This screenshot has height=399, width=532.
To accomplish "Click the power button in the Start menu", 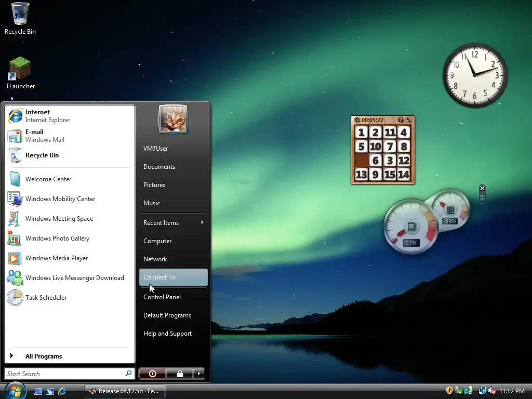I will (x=152, y=374).
